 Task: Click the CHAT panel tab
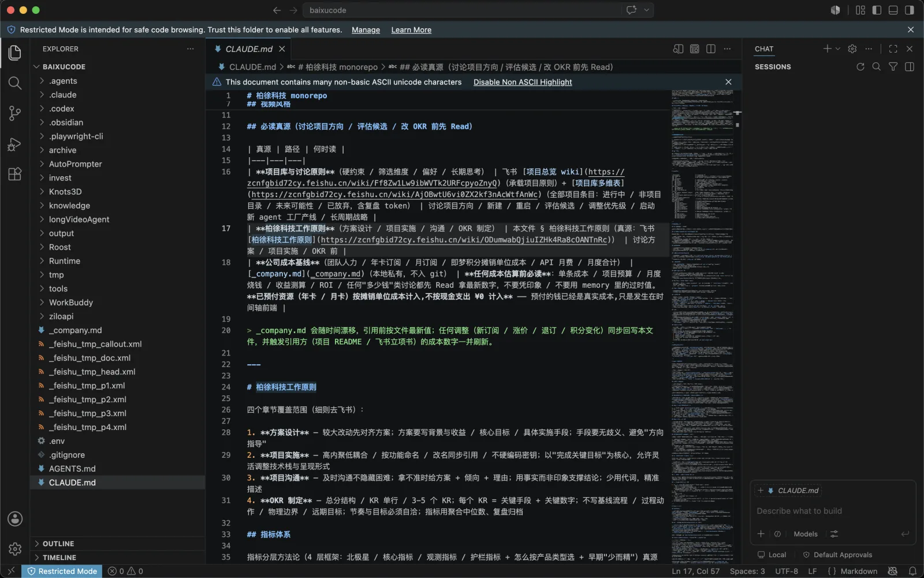coord(764,49)
